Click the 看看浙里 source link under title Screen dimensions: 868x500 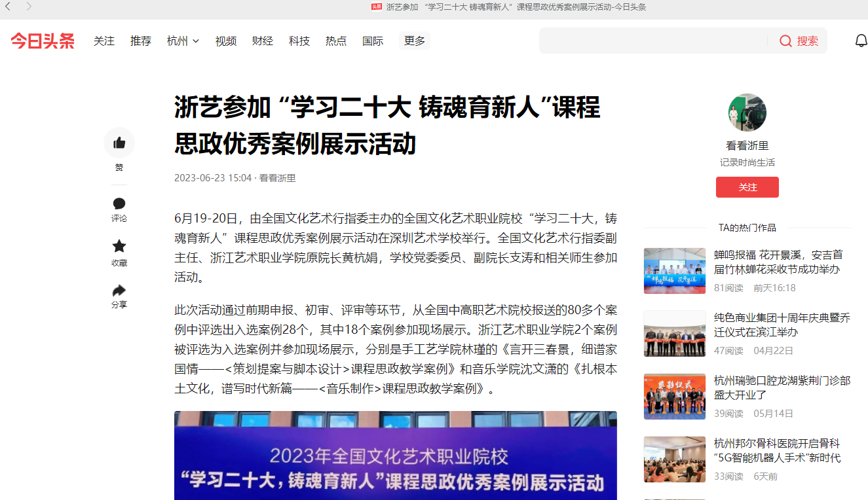coord(277,178)
